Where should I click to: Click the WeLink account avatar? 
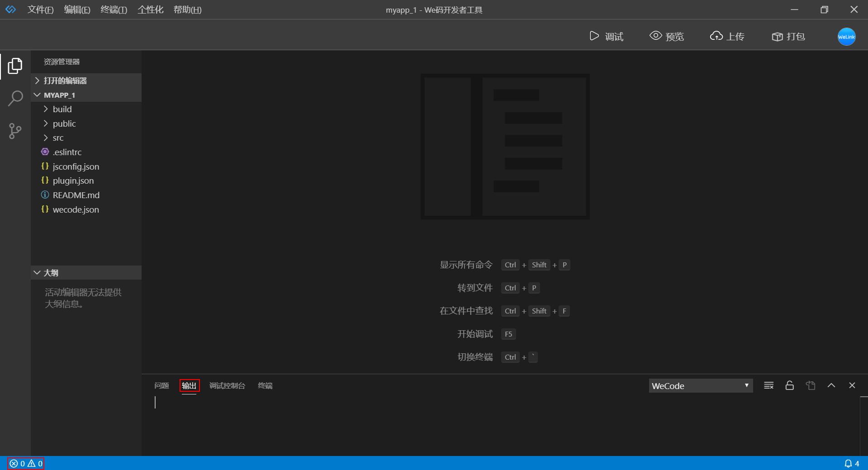[x=846, y=37]
